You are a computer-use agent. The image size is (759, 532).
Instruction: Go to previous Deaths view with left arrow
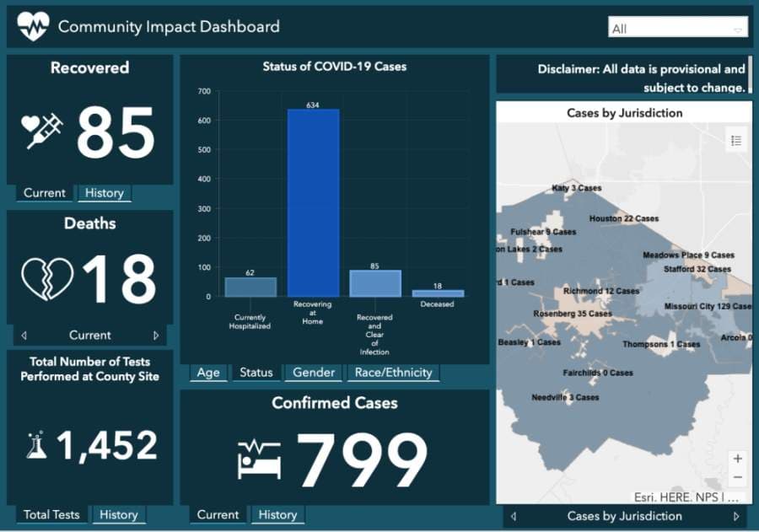[24, 335]
